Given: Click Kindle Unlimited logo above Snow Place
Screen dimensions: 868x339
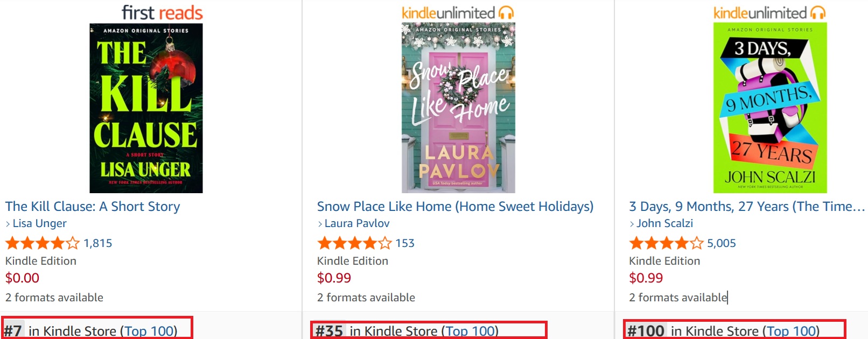Looking at the screenshot, I should click(458, 12).
